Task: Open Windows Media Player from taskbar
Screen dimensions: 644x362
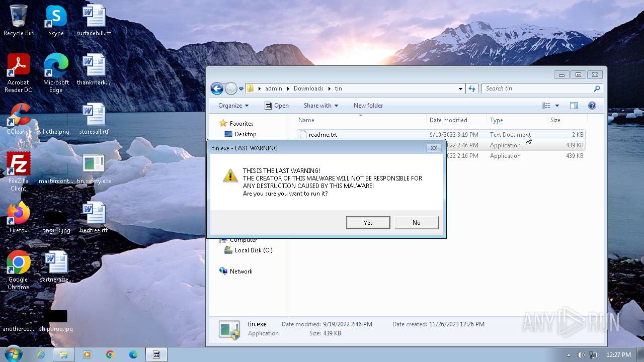Action: pos(87,354)
